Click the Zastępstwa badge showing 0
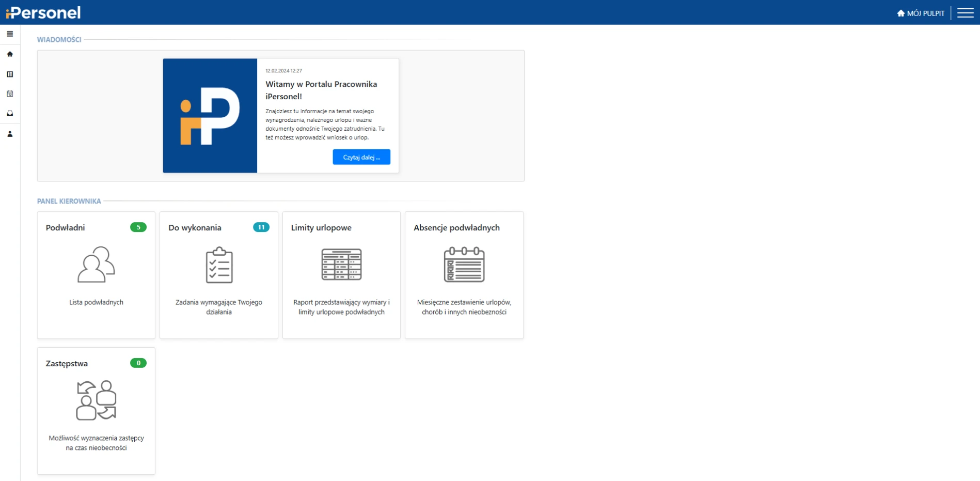Image resolution: width=980 pixels, height=481 pixels. pos(138,363)
